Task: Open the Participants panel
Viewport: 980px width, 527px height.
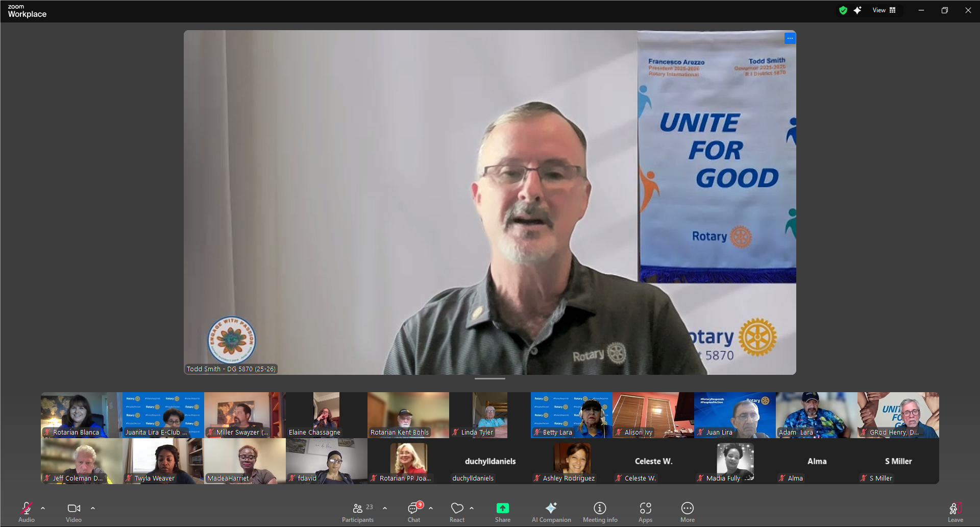Action: [358, 512]
